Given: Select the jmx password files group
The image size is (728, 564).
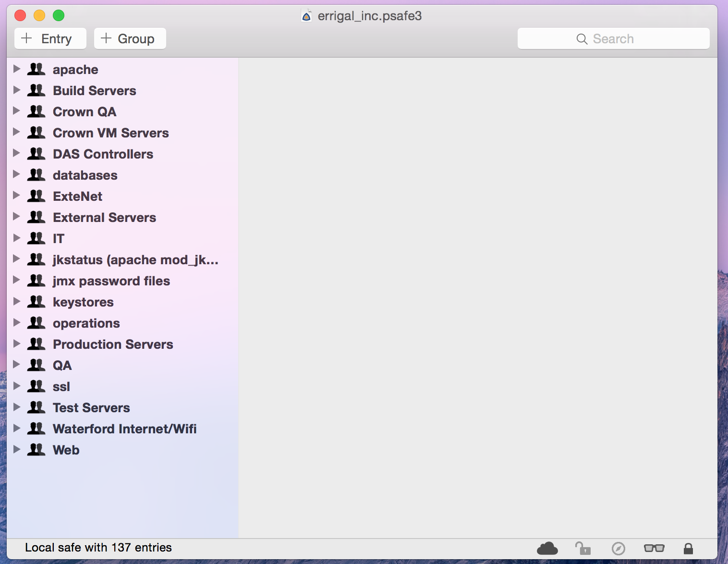Looking at the screenshot, I should click(x=111, y=281).
